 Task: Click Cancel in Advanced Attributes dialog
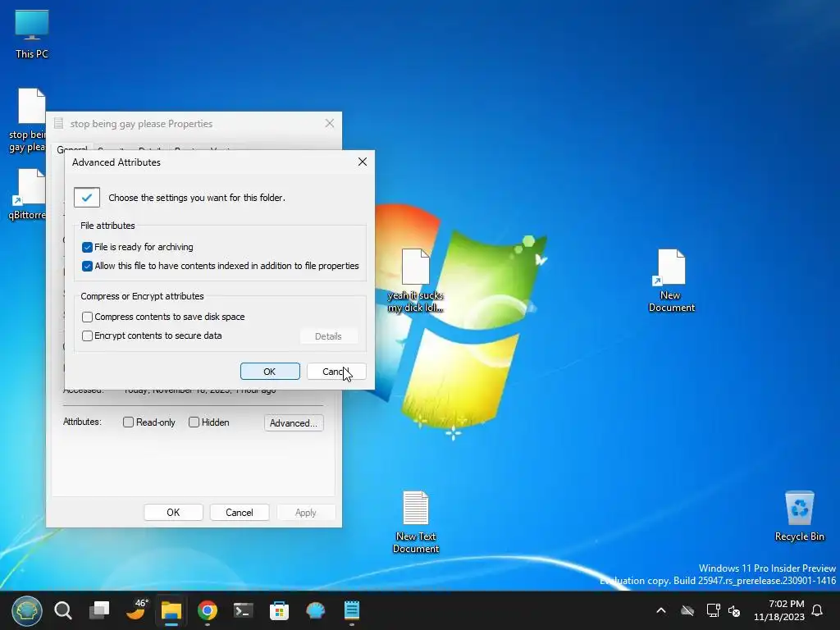tap(336, 372)
